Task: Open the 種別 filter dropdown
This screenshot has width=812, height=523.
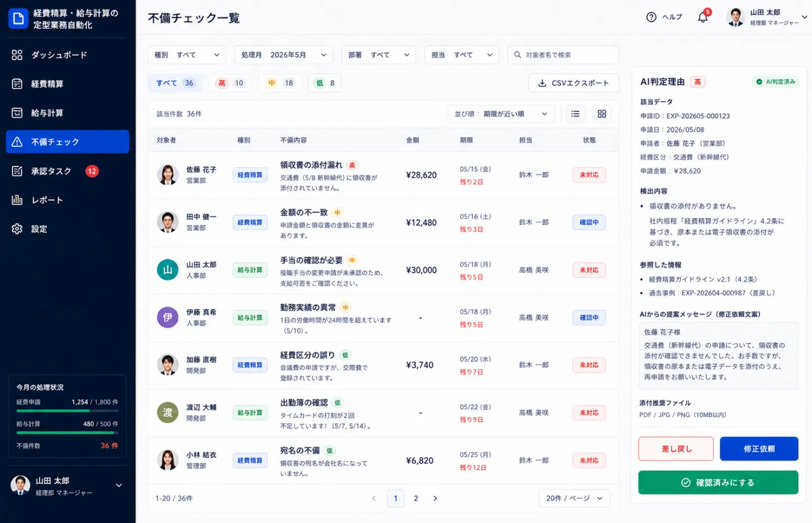Action: [187, 55]
